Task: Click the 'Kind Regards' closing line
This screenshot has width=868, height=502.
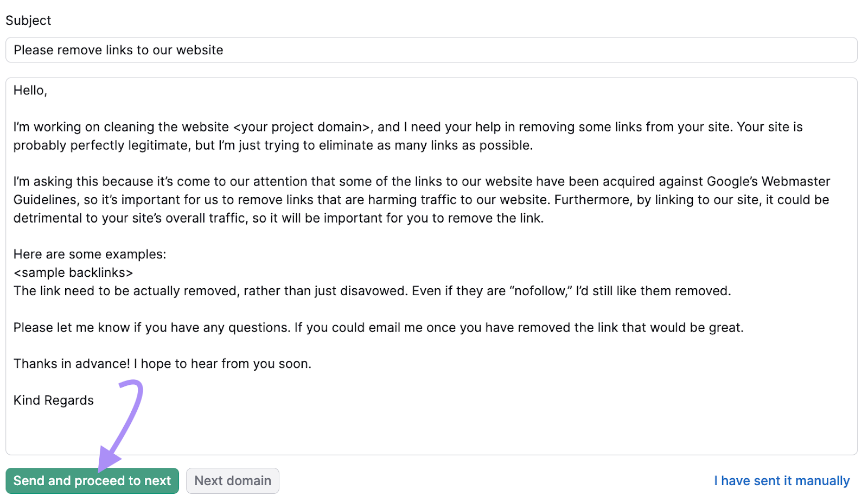Action: (x=53, y=400)
